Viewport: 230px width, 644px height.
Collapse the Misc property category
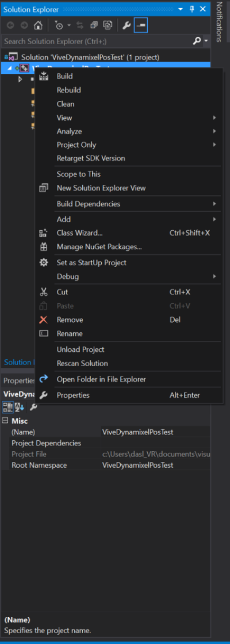point(5,421)
